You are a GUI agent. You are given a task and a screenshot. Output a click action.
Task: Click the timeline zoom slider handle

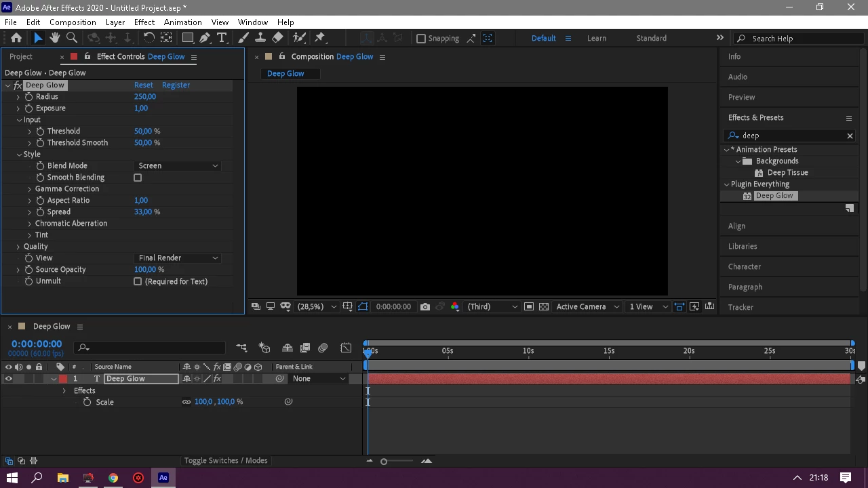pos(384,462)
